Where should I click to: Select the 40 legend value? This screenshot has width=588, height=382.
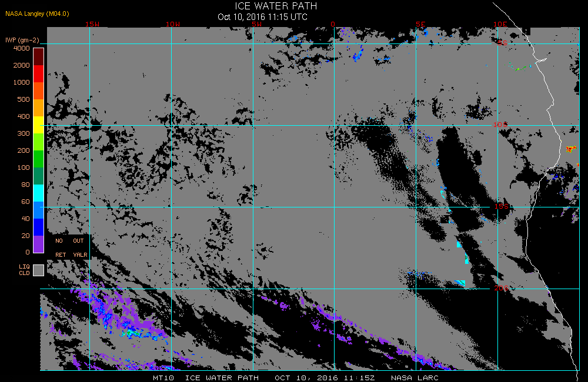[x=25, y=219]
